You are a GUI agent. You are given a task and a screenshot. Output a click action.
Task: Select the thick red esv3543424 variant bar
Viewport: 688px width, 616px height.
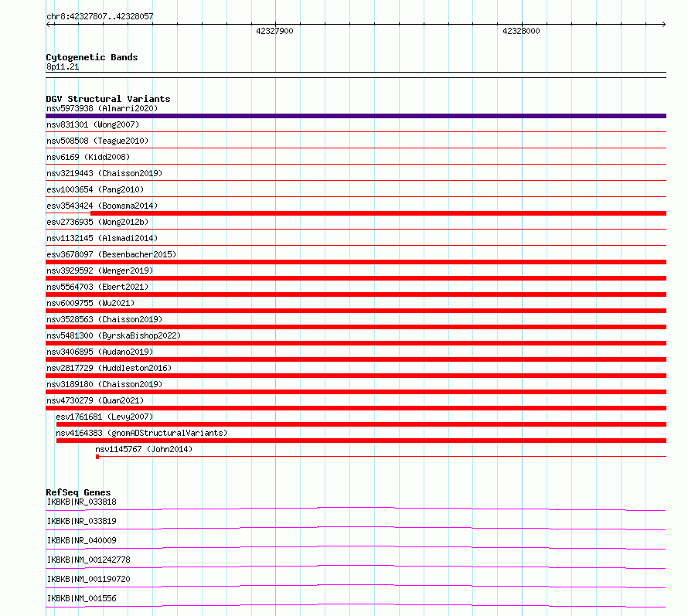tap(378, 213)
